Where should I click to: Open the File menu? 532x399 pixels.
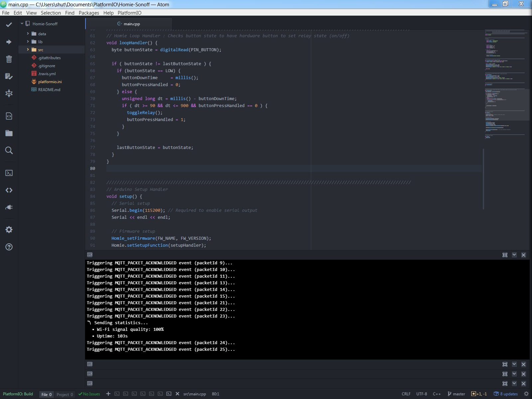point(6,13)
